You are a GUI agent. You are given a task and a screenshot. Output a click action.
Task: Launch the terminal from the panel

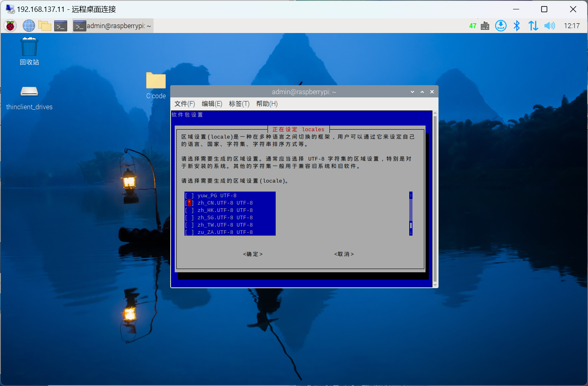pyautogui.click(x=61, y=26)
